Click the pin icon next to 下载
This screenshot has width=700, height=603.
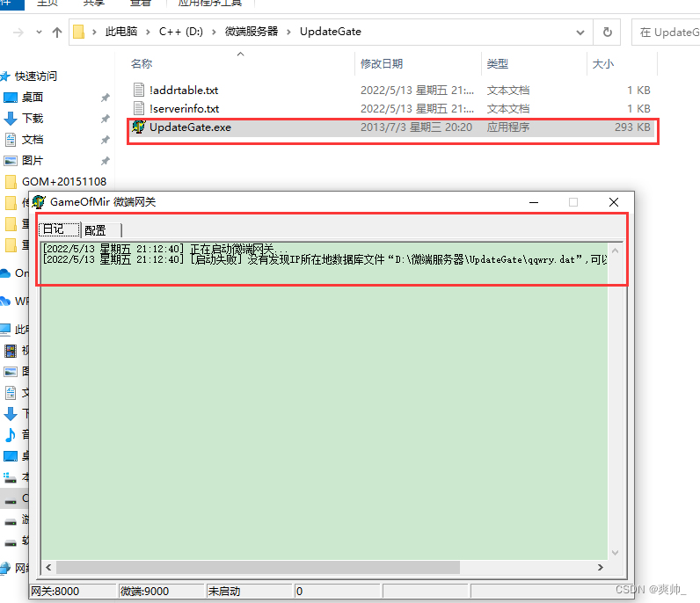106,119
